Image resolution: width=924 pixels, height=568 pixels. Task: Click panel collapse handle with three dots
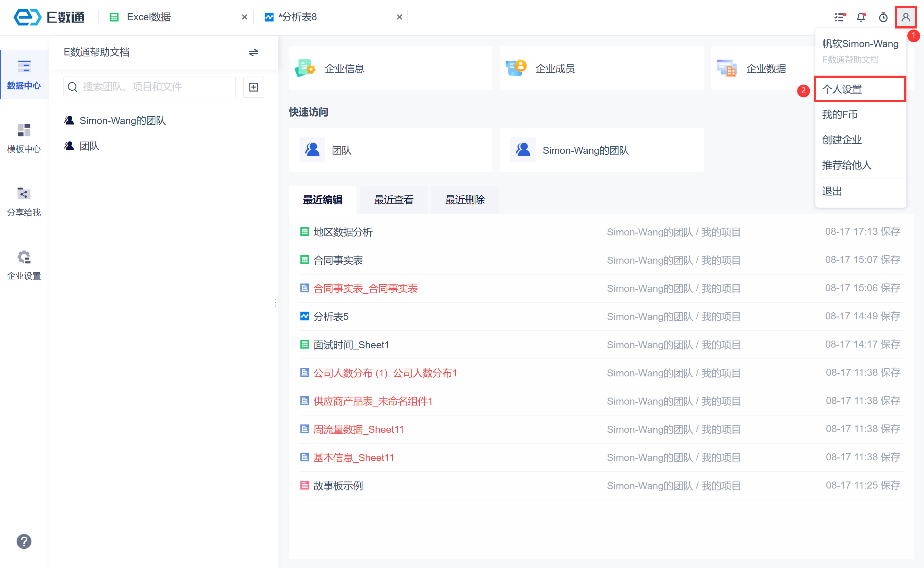(x=275, y=303)
